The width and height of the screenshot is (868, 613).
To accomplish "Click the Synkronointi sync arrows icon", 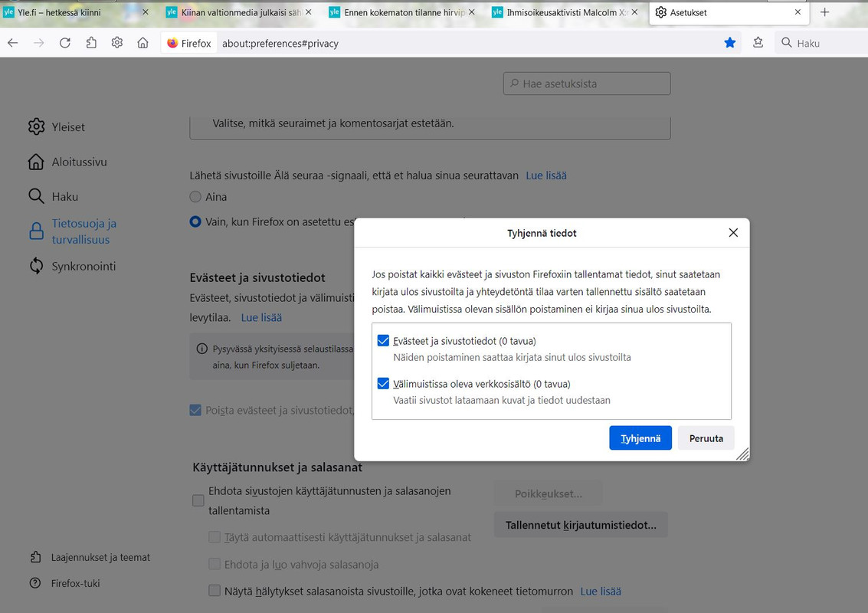I will (37, 266).
